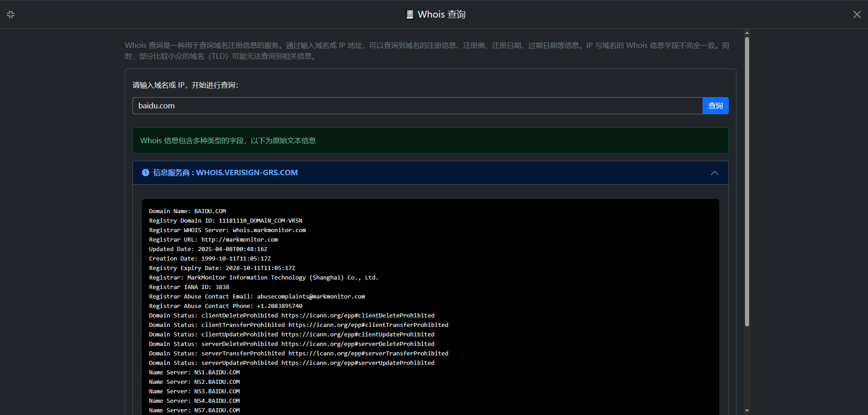This screenshot has width=868, height=415.
Task: Click the scrollbar up arrow
Action: pyautogui.click(x=747, y=33)
